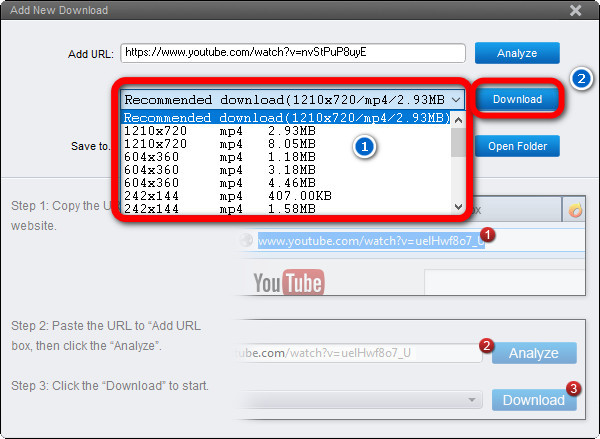The height and width of the screenshot is (439, 600).
Task: Click the globe icon beside the tutorial URL
Action: tap(246, 240)
